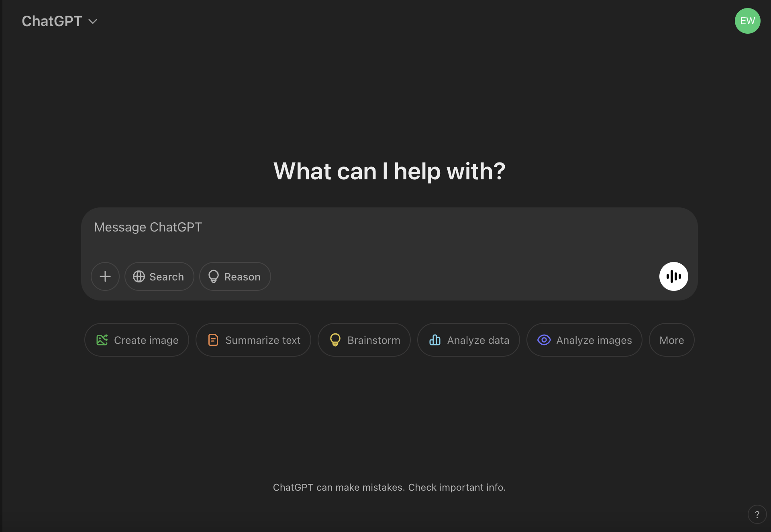Image resolution: width=771 pixels, height=532 pixels.
Task: Click the Message ChatGPT input field
Action: pyautogui.click(x=389, y=227)
